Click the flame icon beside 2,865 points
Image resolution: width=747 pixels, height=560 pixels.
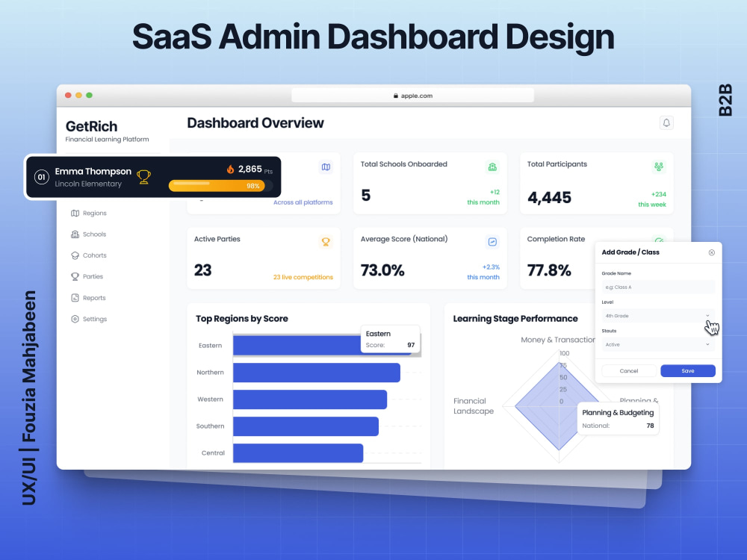[x=231, y=169]
